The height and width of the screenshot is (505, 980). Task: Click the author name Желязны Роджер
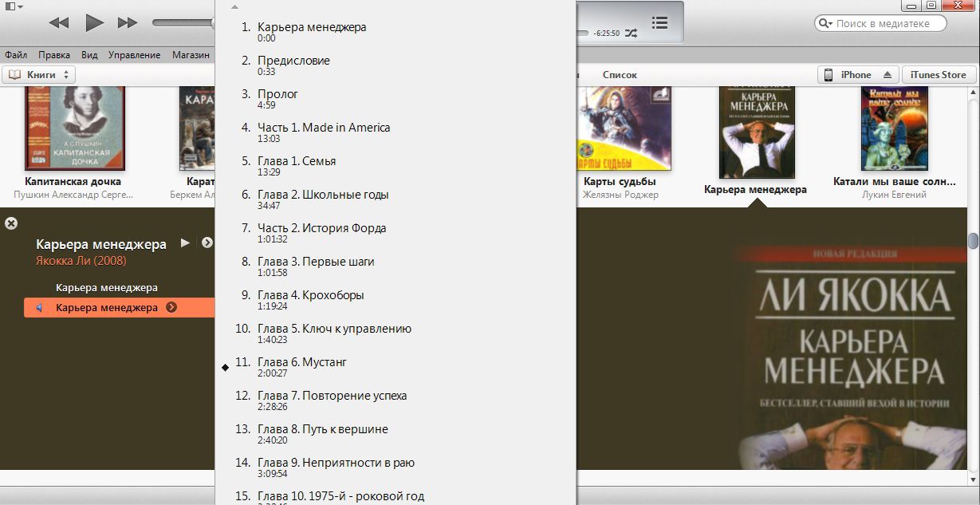tap(620, 195)
